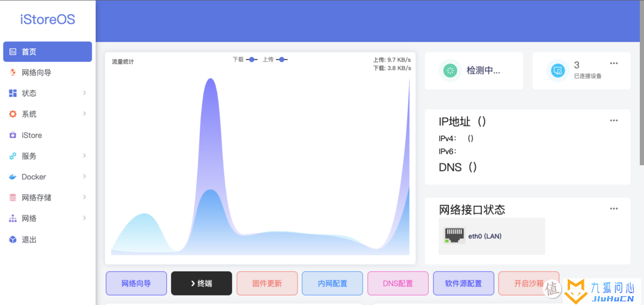Click the iStoreOS logo title
The image size is (644, 305).
(x=48, y=20)
